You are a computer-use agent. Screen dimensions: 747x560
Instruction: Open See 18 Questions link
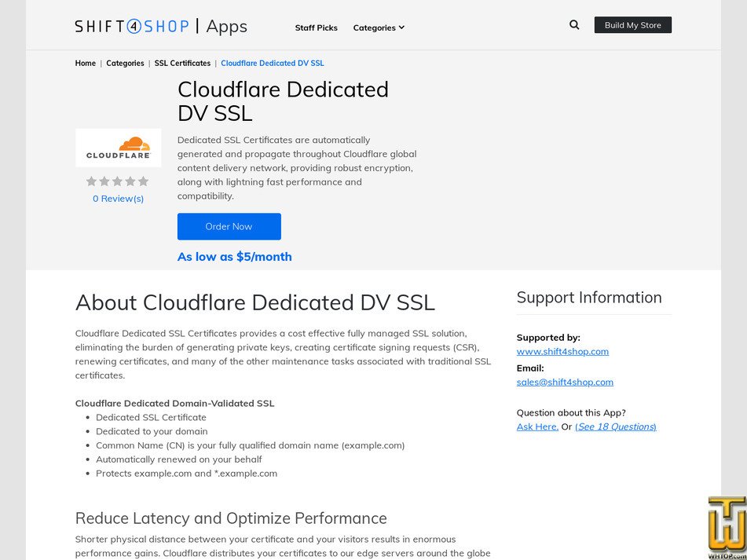pos(616,426)
